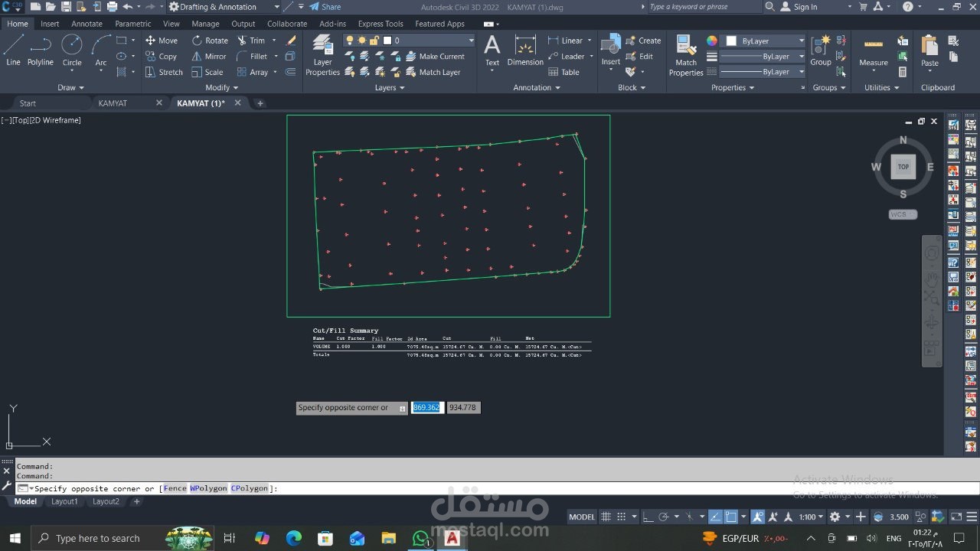
Task: Toggle drawing grid display in status bar
Action: [x=606, y=517]
